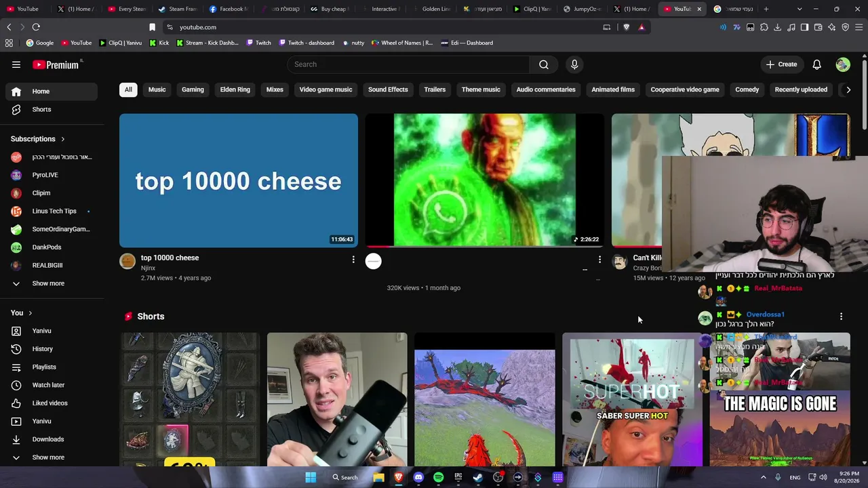This screenshot has width=868, height=488.
Task: Open the browser main menu
Action: pos(859,27)
